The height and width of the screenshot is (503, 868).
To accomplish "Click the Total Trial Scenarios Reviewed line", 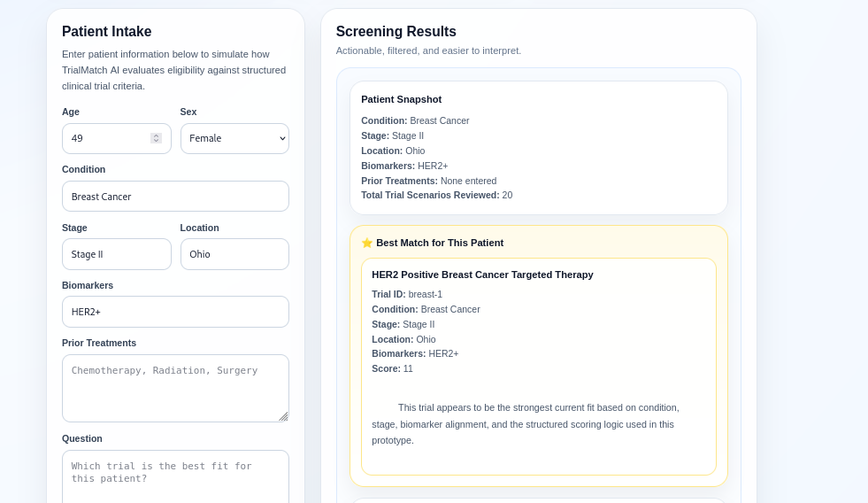I will [x=436, y=195].
